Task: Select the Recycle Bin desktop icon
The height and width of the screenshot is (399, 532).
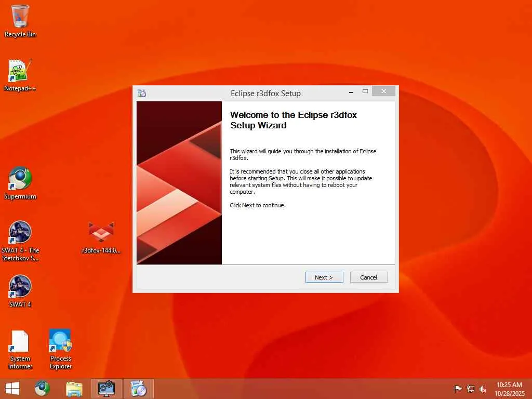Action: click(20, 21)
